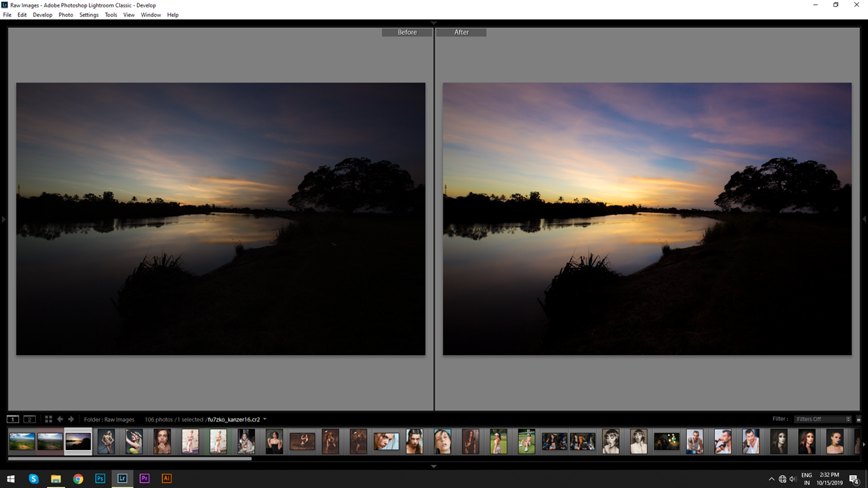868x488 pixels.
Task: Open the clock showing 2:32 PM
Action: [830, 479]
